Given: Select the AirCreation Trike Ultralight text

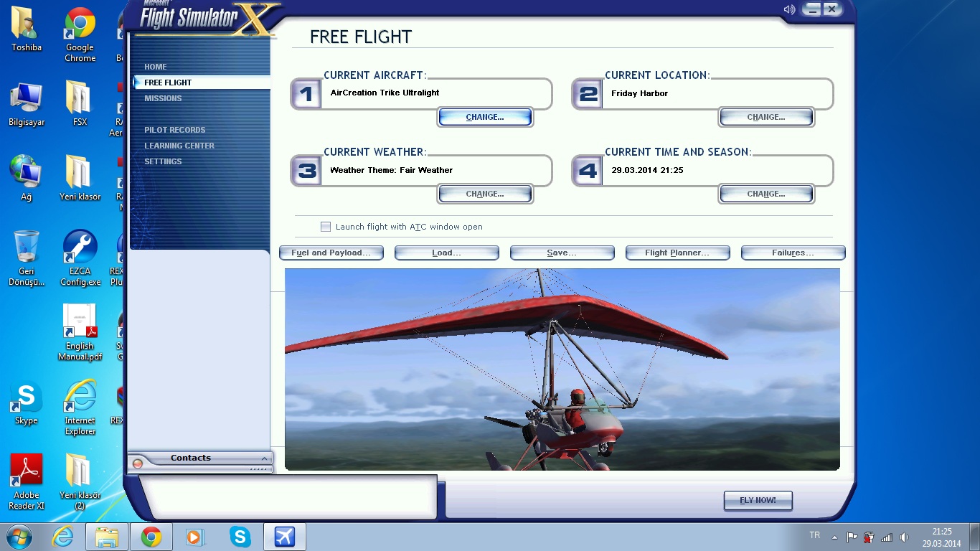Looking at the screenshot, I should 385,93.
